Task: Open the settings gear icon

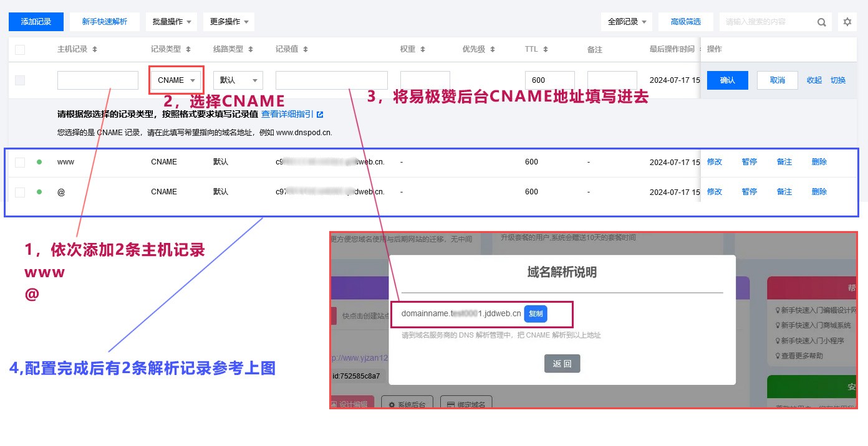Action: coord(847,22)
